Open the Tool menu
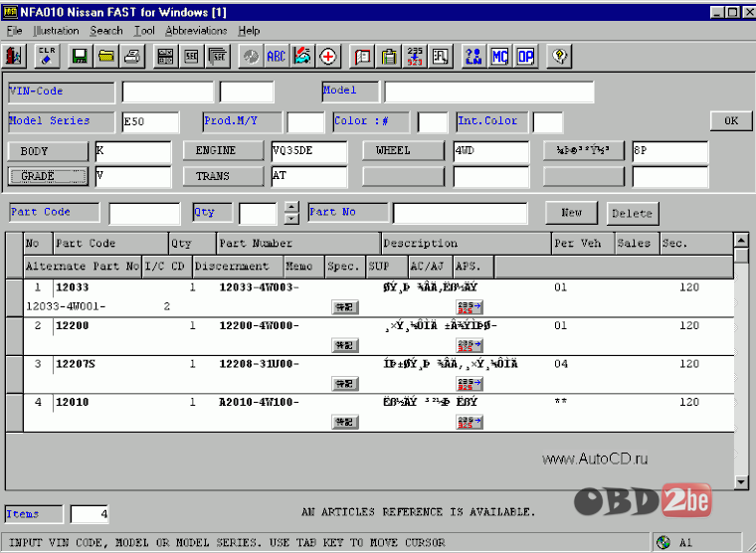 [144, 31]
